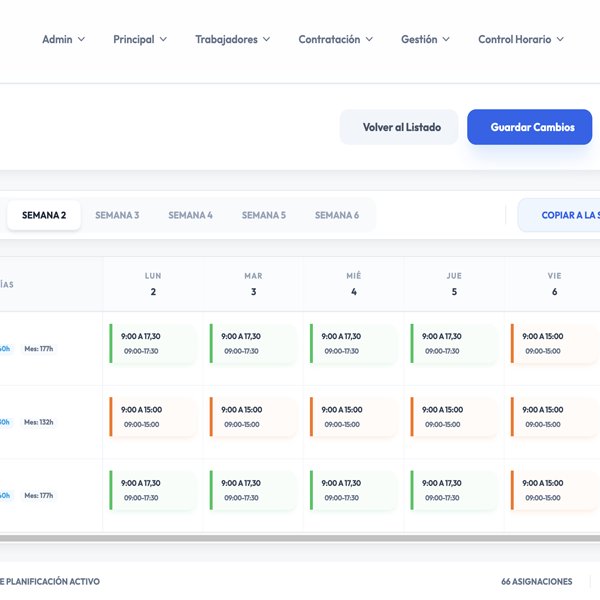
Task: Open bottom row Wednesday 9:00 A 17,30 shift
Action: pyautogui.click(x=354, y=490)
